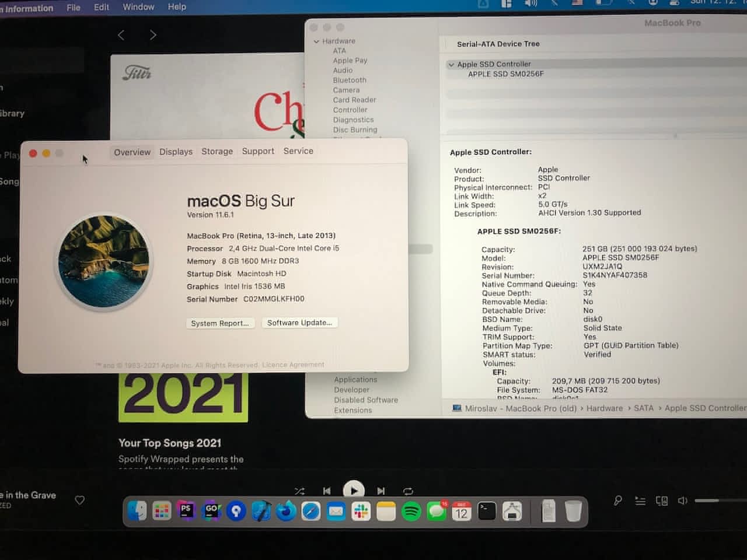
Task: Open Launchpad from the Dock
Action: tap(162, 512)
